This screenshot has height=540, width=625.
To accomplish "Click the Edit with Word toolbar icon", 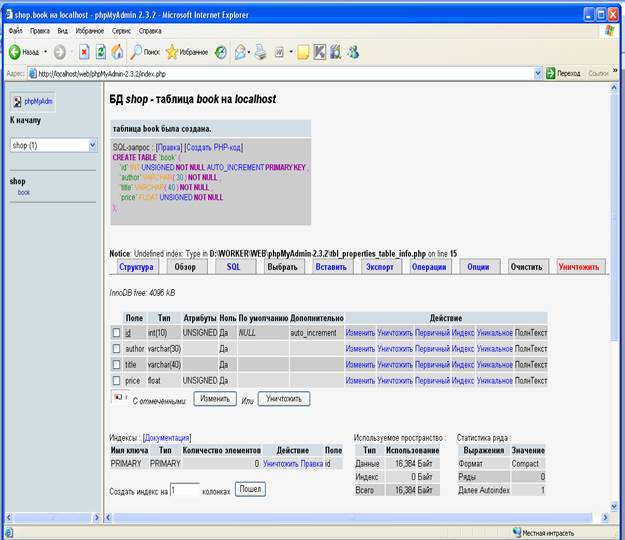I will (279, 52).
